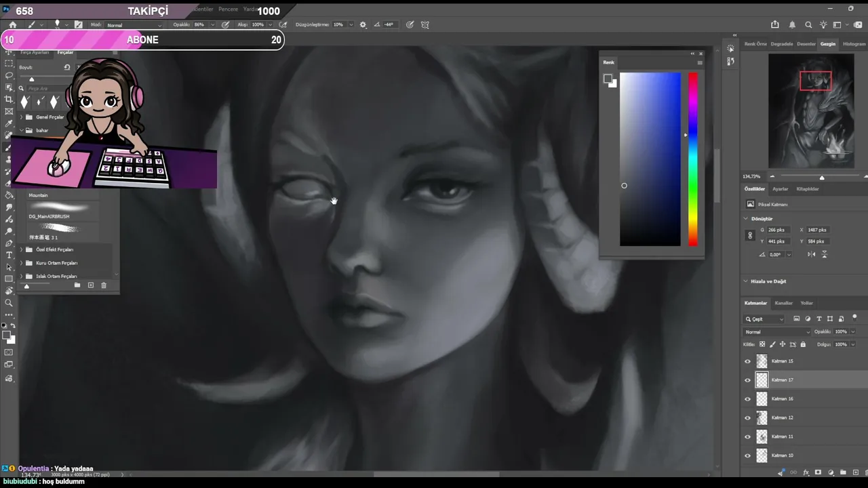Select the Pen tool
The width and height of the screenshot is (868, 488).
point(9,243)
